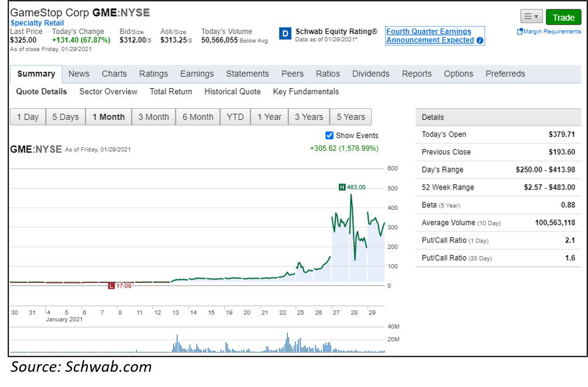Click the Put/Call Ratio 30 Day value 1.6
The height and width of the screenshot is (387, 588).
tap(570, 258)
